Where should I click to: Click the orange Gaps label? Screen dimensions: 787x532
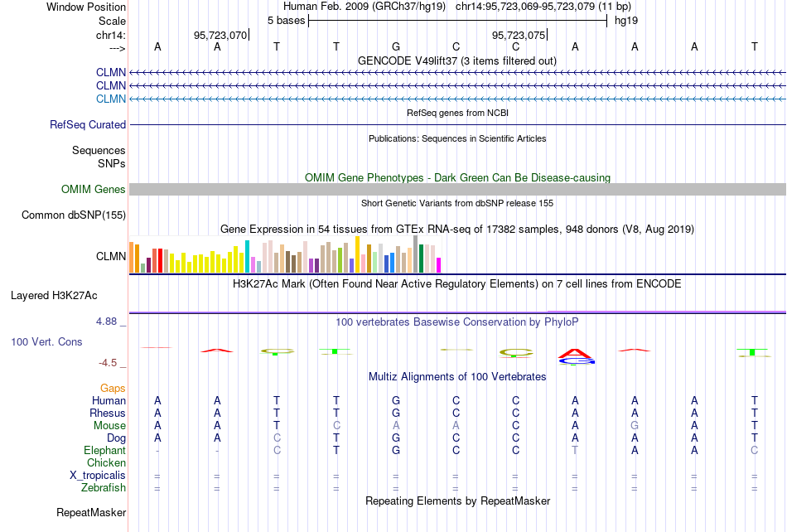pyautogui.click(x=113, y=388)
